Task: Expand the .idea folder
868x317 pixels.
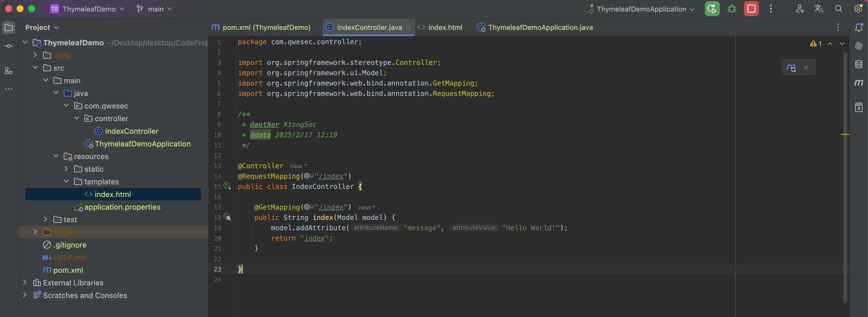Action: coord(35,55)
